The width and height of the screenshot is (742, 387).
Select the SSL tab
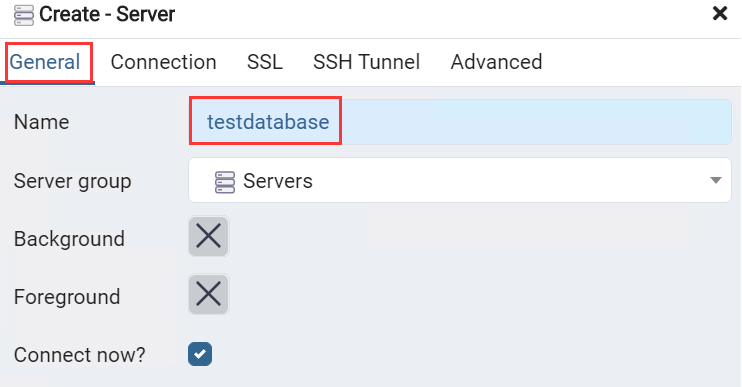pos(265,62)
